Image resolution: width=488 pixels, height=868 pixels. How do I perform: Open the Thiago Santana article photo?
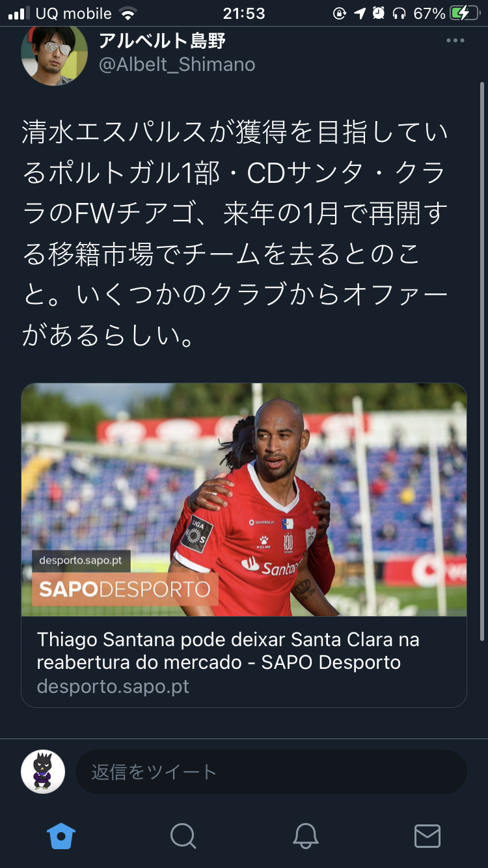coord(244,500)
